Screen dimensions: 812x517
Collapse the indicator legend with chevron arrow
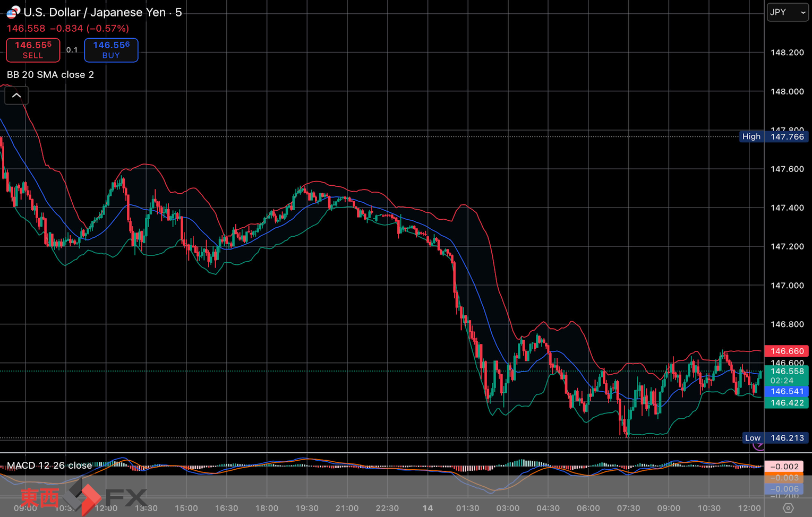coord(16,96)
